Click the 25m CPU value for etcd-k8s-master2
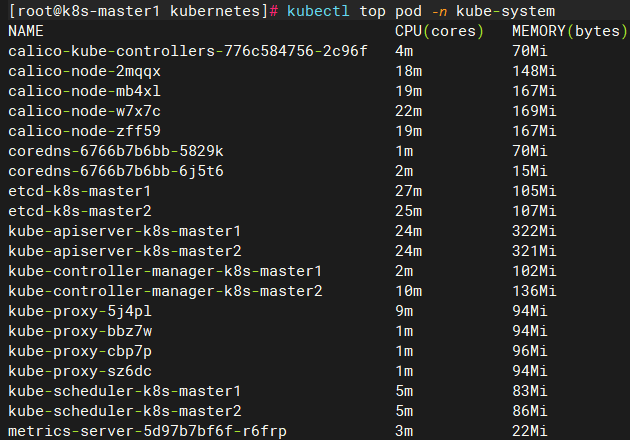 (408, 211)
